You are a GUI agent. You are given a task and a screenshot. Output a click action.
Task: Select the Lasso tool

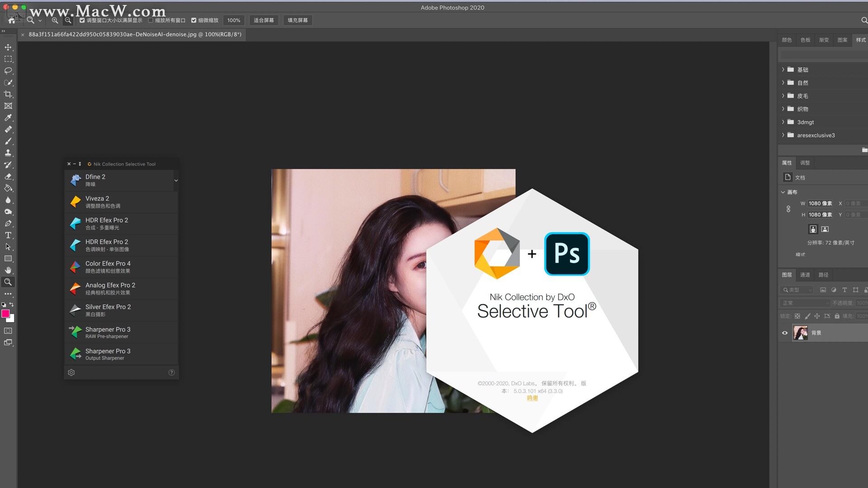(8, 70)
